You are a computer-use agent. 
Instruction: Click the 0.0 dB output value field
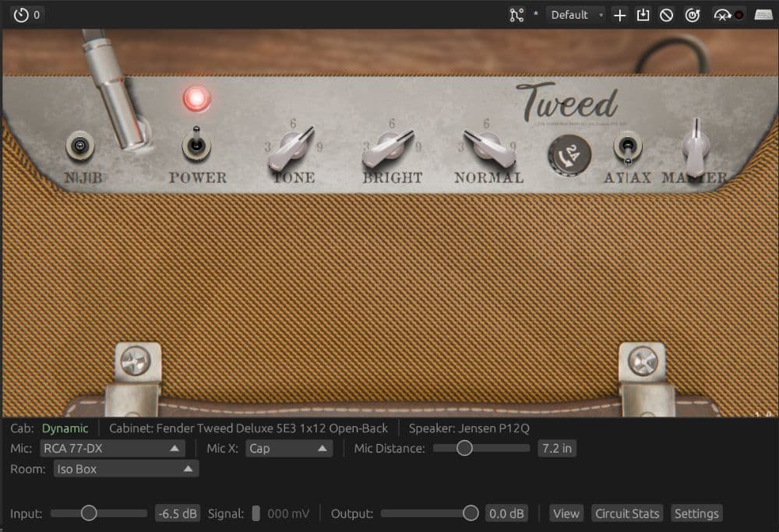click(506, 513)
